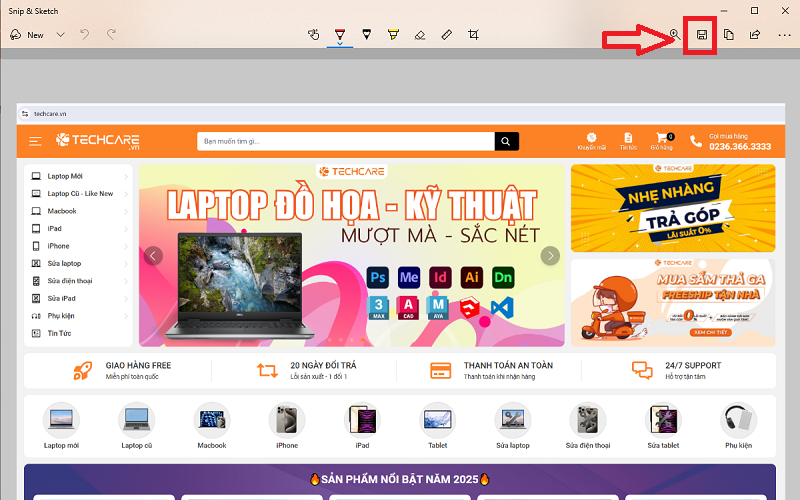Go to next banner slide arrow

pyautogui.click(x=550, y=256)
